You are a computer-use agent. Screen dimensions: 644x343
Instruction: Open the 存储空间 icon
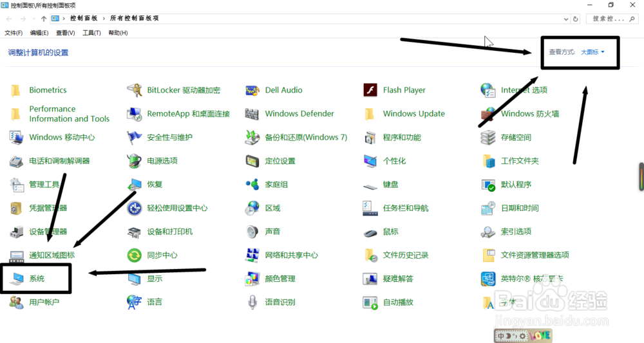point(488,138)
